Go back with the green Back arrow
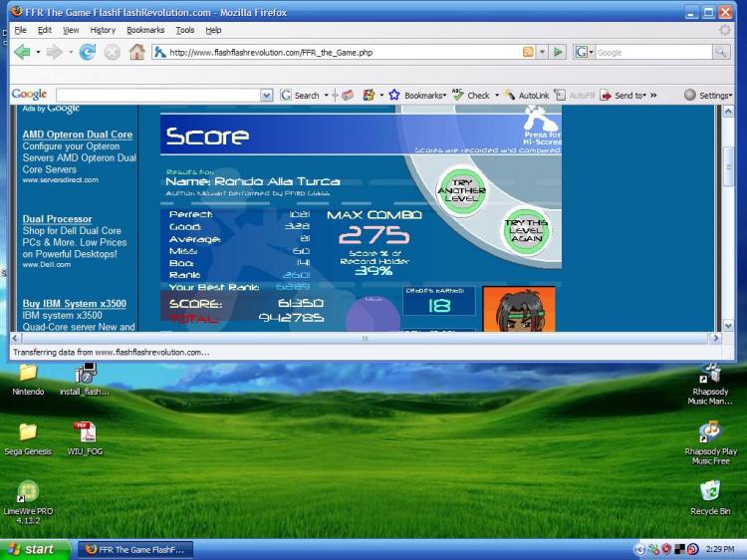 22,52
